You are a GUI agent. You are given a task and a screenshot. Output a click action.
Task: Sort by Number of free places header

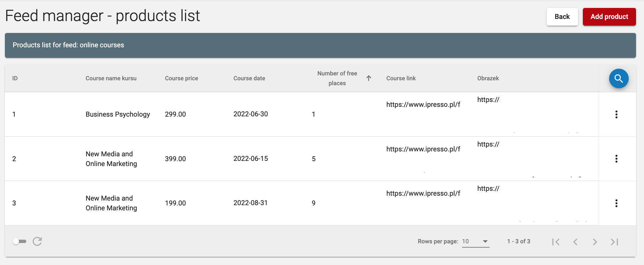point(337,78)
